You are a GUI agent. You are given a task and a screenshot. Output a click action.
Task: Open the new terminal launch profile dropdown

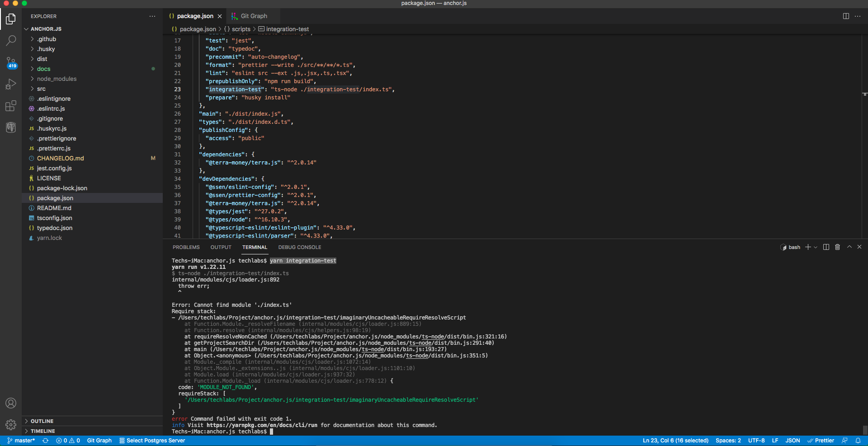[x=816, y=247]
